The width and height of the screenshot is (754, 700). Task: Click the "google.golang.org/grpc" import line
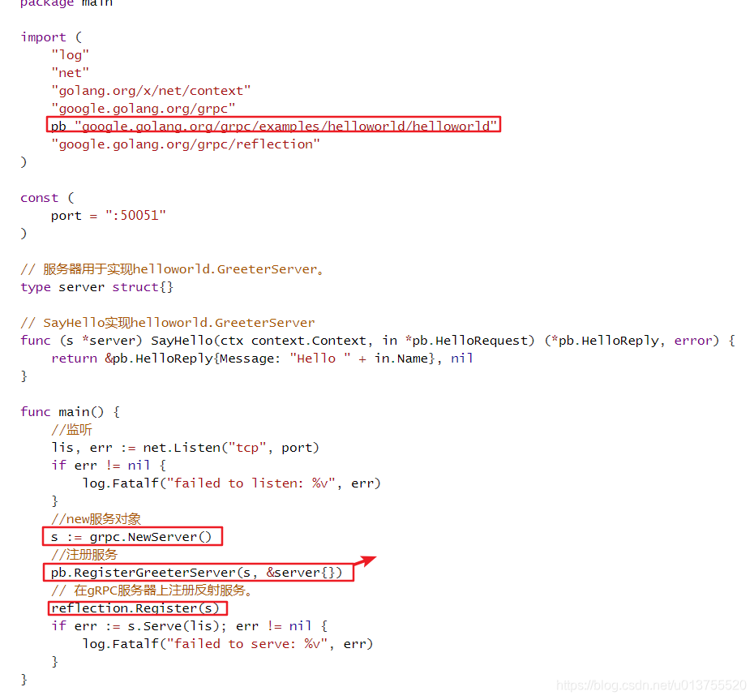pos(144,109)
